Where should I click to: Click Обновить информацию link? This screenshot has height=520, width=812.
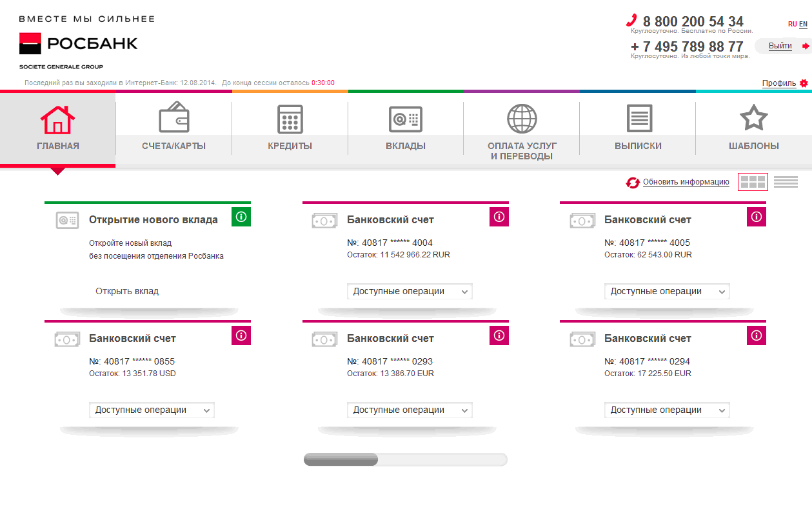click(686, 183)
